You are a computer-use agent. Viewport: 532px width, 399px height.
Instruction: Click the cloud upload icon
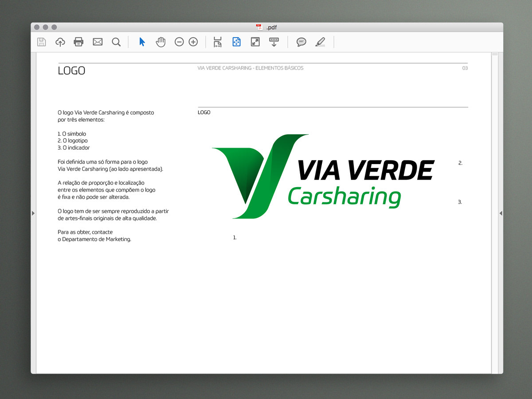click(60, 42)
